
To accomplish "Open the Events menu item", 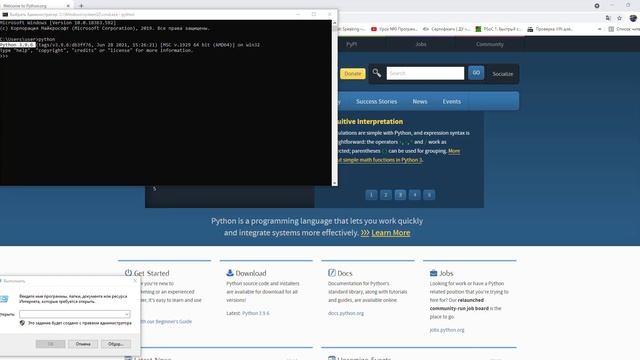I will (451, 101).
